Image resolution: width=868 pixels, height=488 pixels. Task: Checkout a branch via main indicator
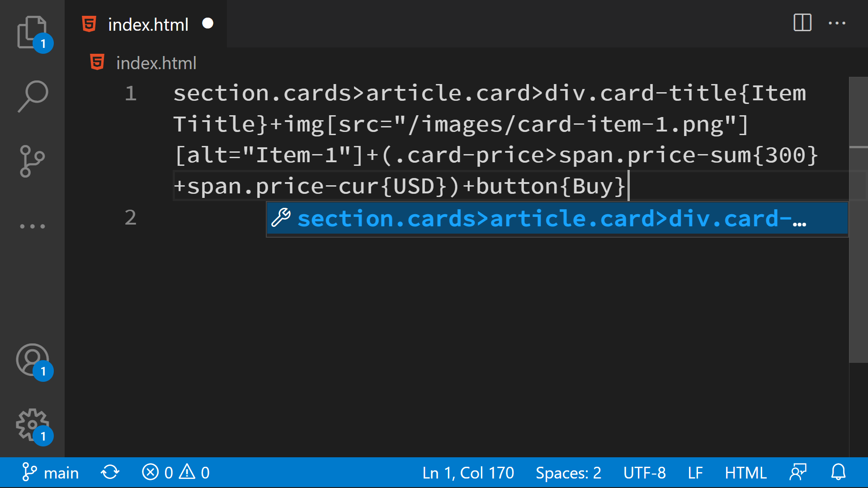coord(50,473)
